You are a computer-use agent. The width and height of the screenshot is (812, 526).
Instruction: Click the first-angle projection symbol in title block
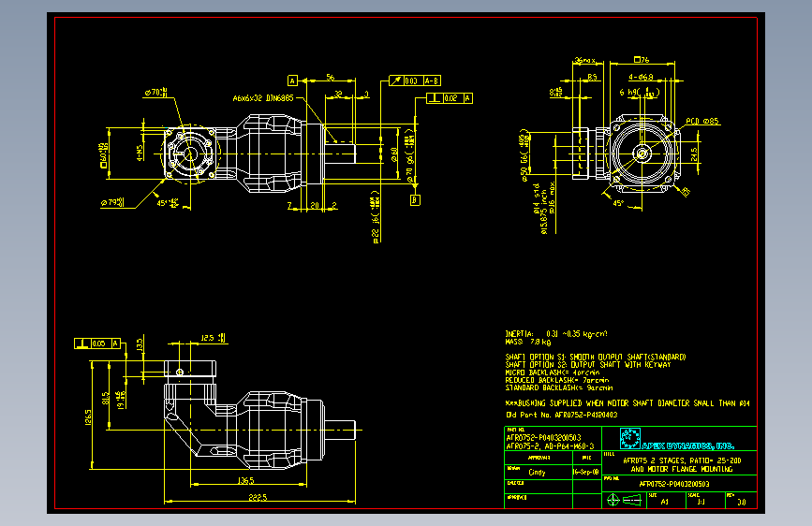[625, 500]
